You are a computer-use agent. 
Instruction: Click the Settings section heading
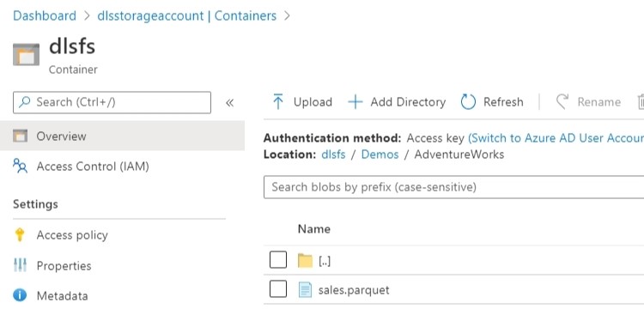pos(35,204)
